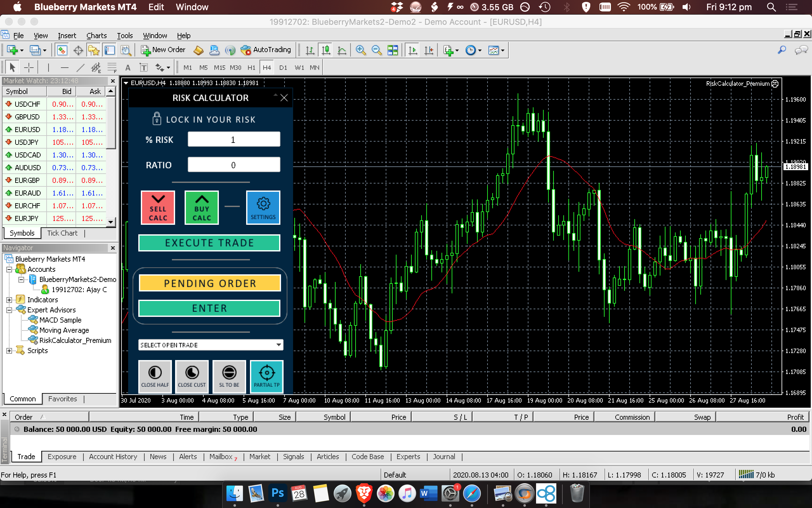Open the SELECT OPEN TRADE dropdown
This screenshot has height=508, width=812.
click(211, 345)
